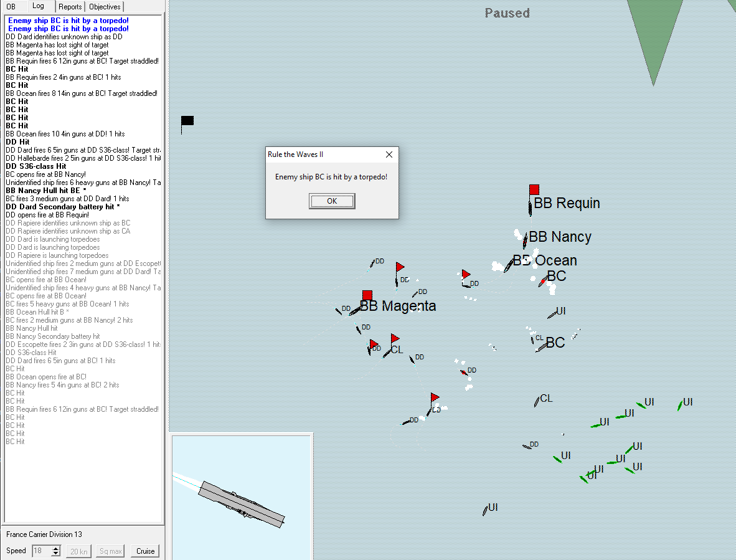
Task: Click log line 'DD Dard Secondary battery hit *'
Action: [63, 207]
